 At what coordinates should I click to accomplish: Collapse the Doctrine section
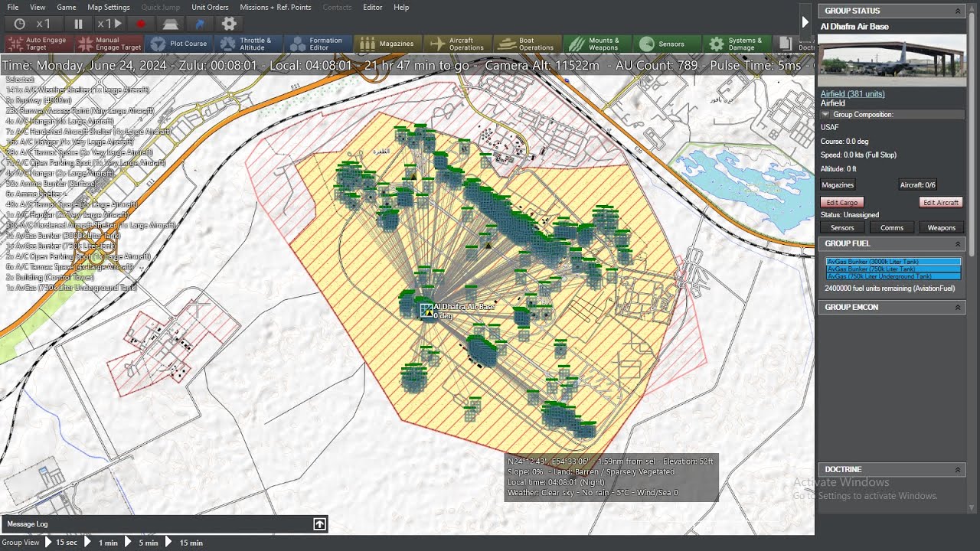(x=957, y=469)
